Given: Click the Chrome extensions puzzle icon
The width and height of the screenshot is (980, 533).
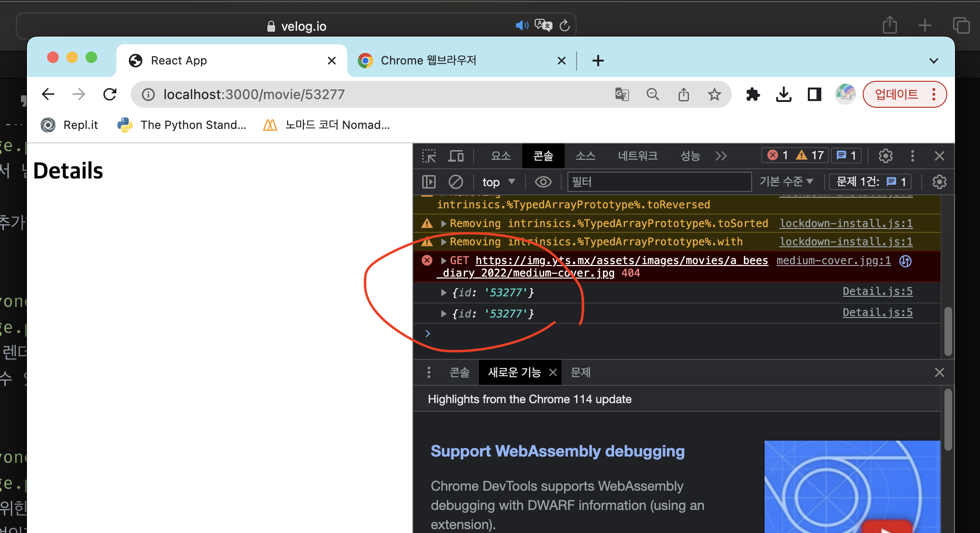Looking at the screenshot, I should [753, 94].
